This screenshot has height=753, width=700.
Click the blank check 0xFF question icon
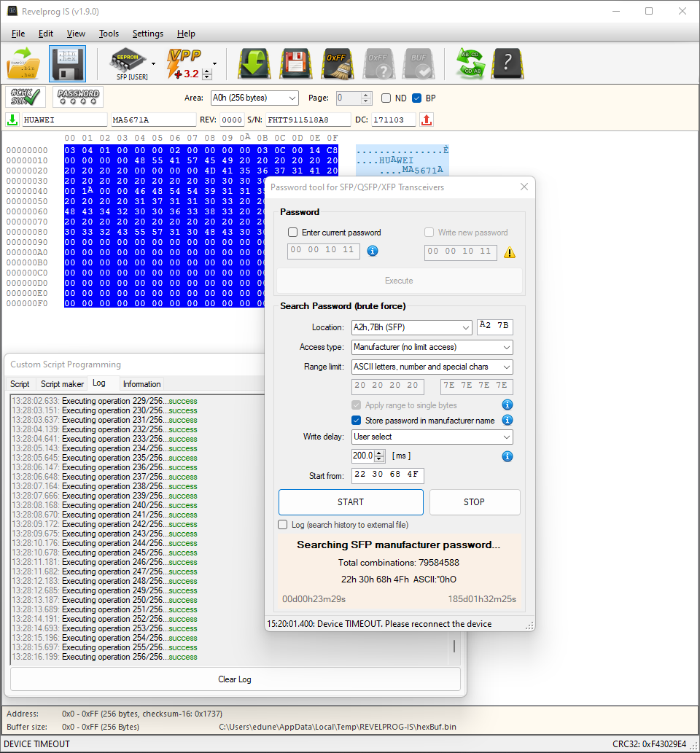378,63
